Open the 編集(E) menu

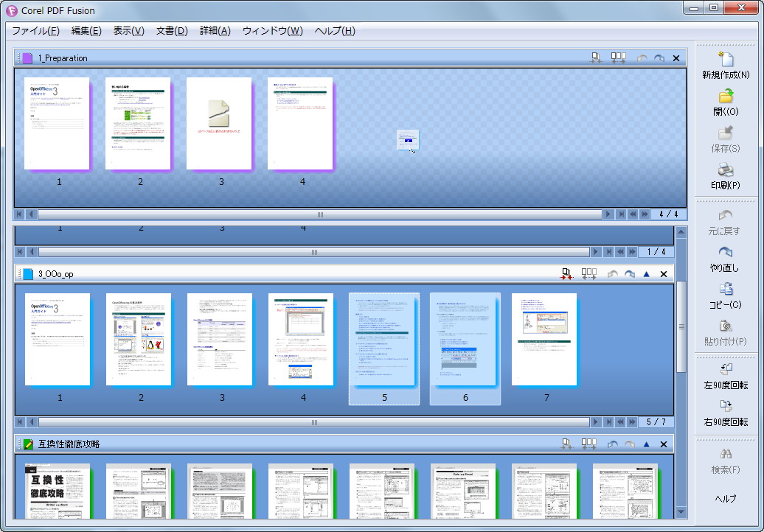pos(86,31)
